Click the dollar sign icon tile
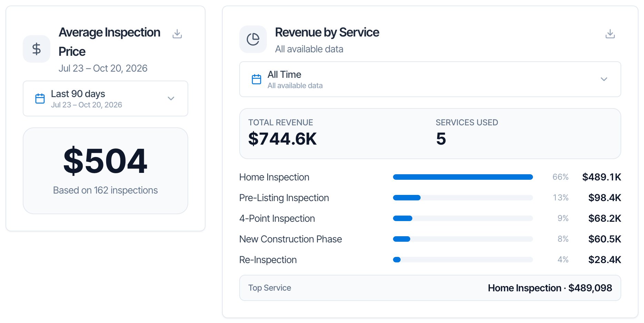The height and width of the screenshot is (323, 644). 37,49
